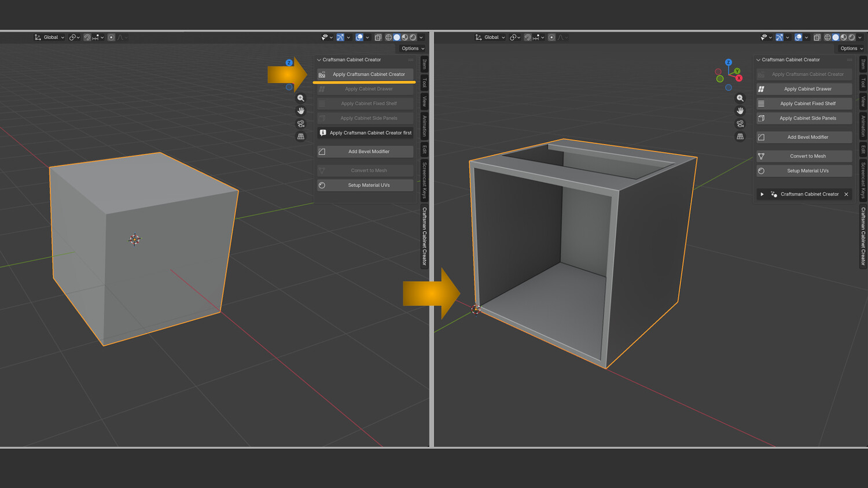Open Global orientation dropdown in left viewport
Screen dimensions: 868x488
click(x=50, y=38)
